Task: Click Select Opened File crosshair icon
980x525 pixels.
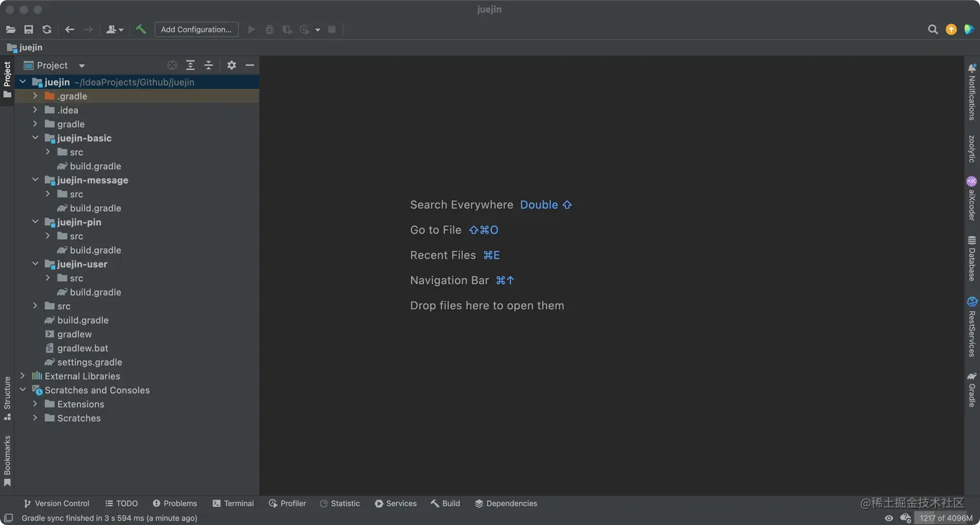Action: 172,65
